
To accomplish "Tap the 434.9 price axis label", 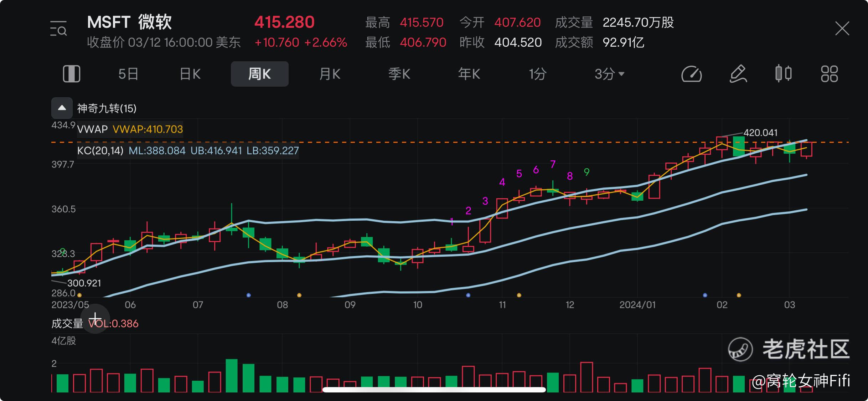I will click(63, 125).
